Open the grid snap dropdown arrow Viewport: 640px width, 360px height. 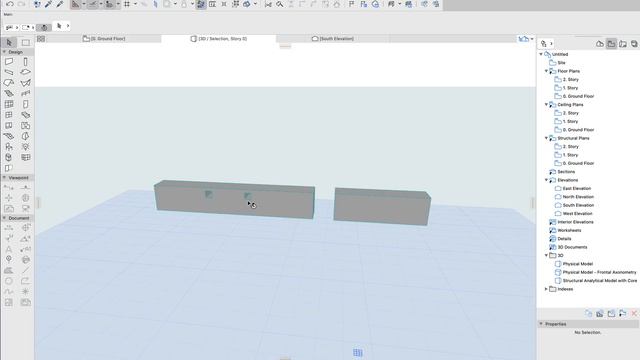136,4
